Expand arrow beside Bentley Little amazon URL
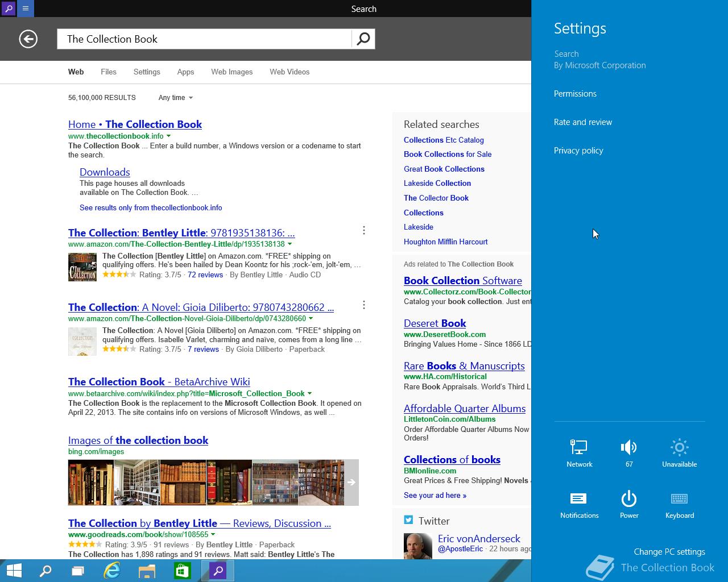 (289, 244)
